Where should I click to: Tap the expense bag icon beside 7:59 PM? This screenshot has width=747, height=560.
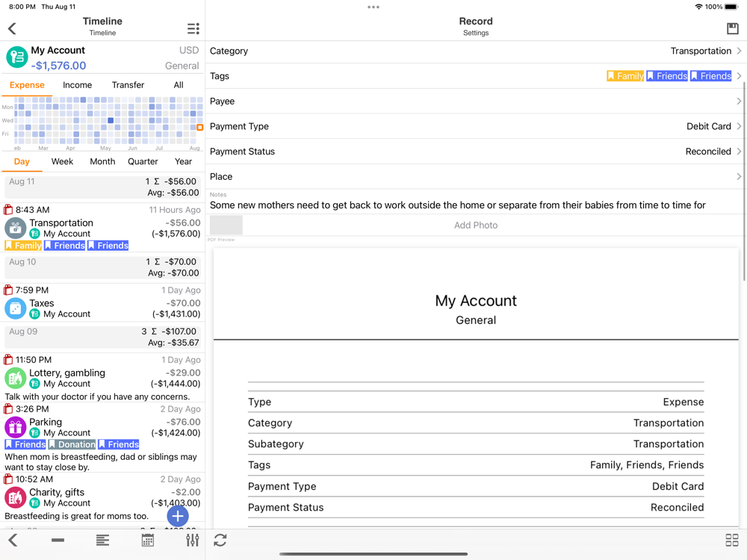click(8, 290)
